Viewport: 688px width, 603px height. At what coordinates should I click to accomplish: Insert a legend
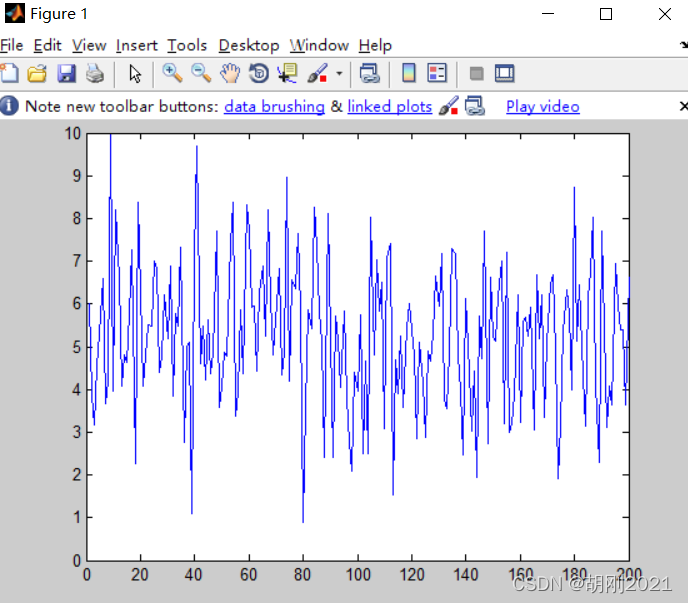437,73
